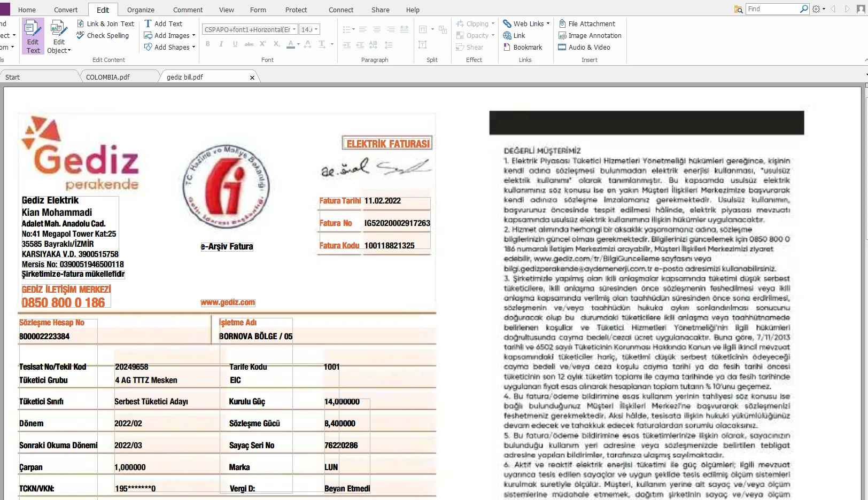Activate the Edit Text tool
Screen dimensions: 868x500
coord(33,36)
